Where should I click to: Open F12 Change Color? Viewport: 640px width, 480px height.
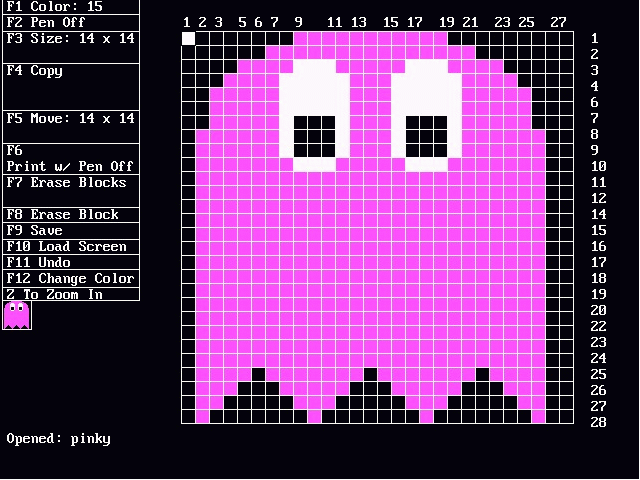[x=71, y=278]
